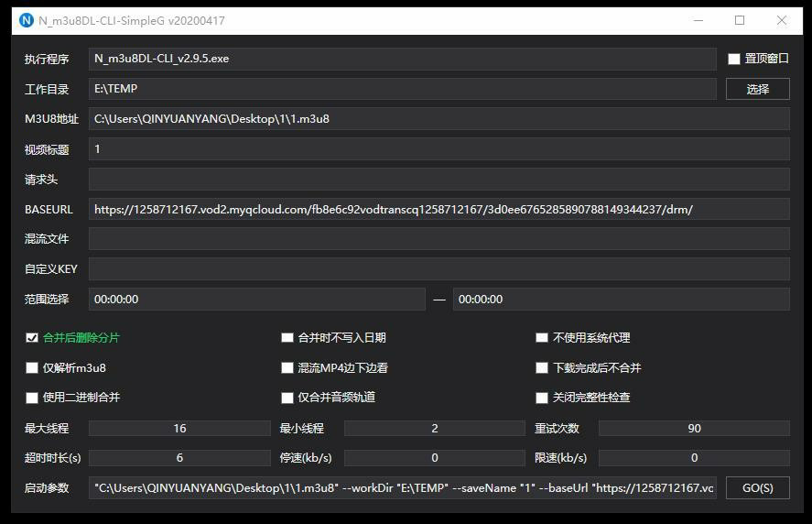Click the BASEURL text field
The width and height of the screenshot is (812, 524).
click(438, 209)
